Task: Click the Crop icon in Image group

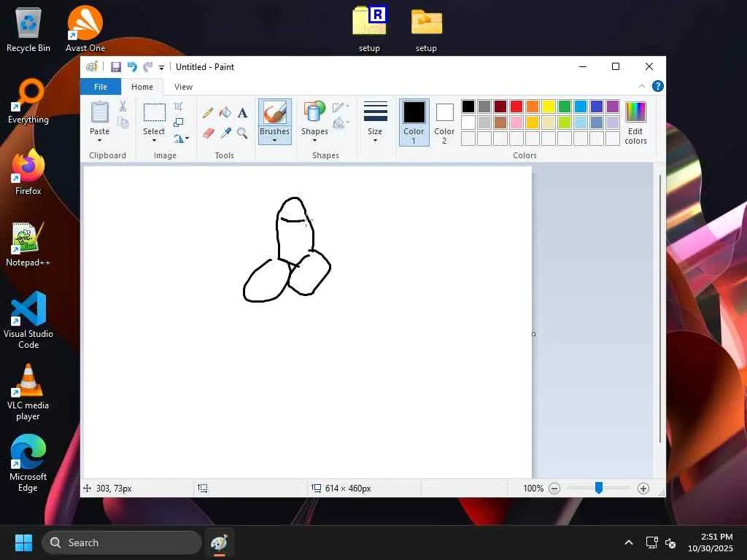Action: [x=178, y=106]
